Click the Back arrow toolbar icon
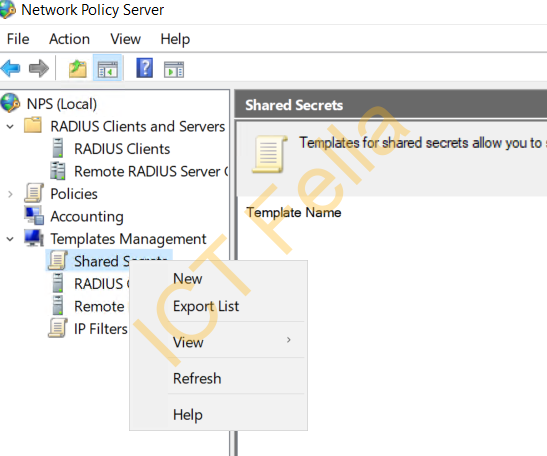This screenshot has height=456, width=547. coord(10,68)
